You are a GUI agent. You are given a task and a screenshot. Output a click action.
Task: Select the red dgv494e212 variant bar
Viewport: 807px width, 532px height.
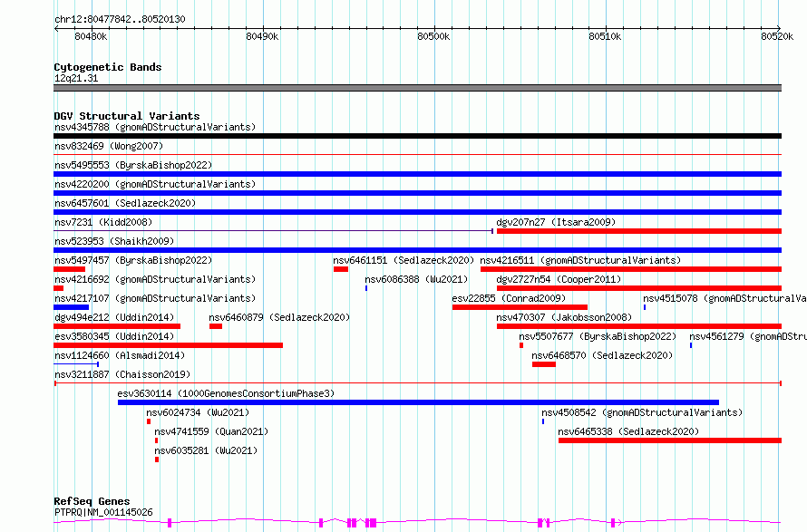(117, 326)
